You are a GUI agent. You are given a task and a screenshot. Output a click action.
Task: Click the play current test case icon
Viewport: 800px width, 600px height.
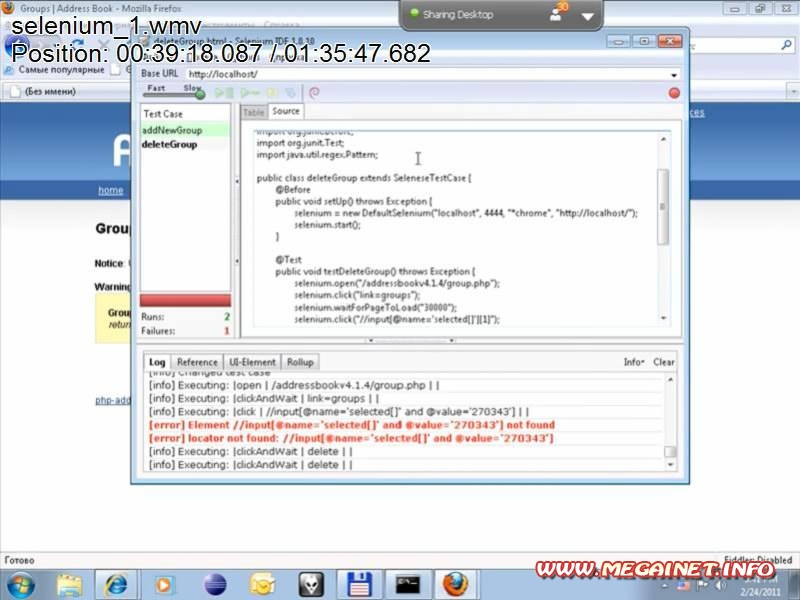click(250, 93)
